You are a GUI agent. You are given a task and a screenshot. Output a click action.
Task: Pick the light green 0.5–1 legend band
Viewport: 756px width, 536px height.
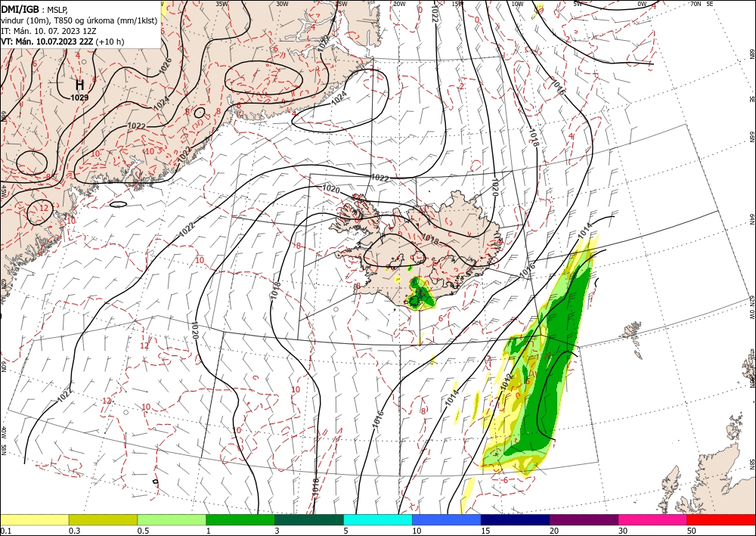coord(172,519)
